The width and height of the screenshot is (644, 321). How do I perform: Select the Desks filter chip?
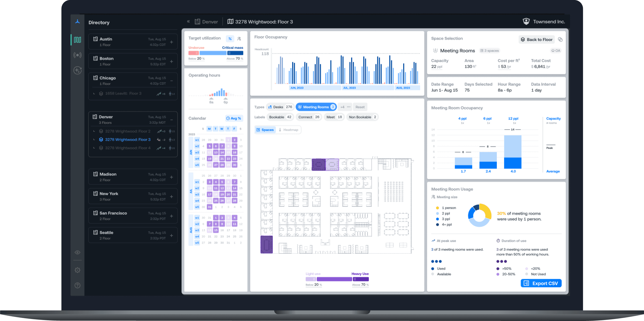[x=280, y=107]
